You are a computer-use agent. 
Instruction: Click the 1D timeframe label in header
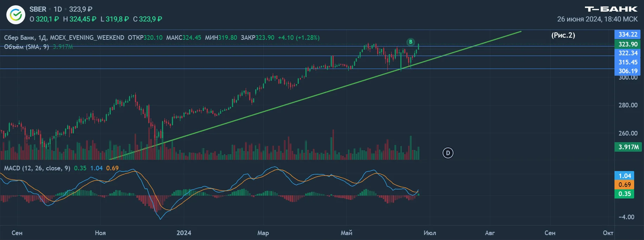point(58,9)
